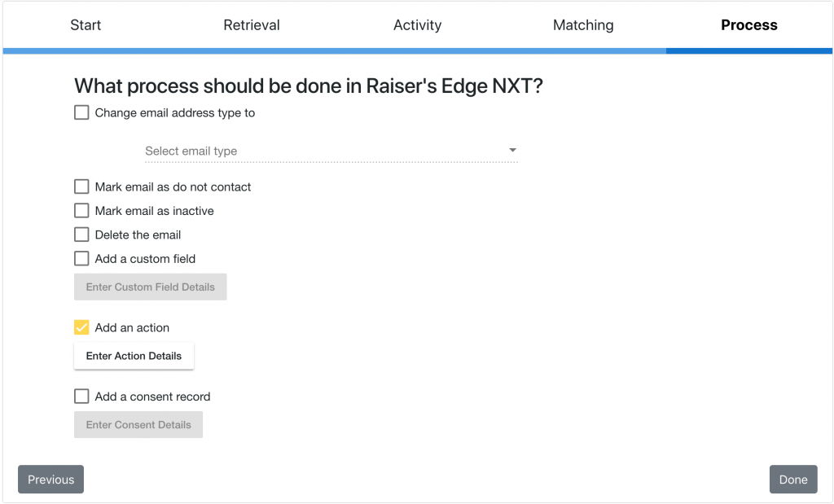Enable the Change email address type checkbox
Image resolution: width=834 pixels, height=504 pixels.
coord(81,112)
